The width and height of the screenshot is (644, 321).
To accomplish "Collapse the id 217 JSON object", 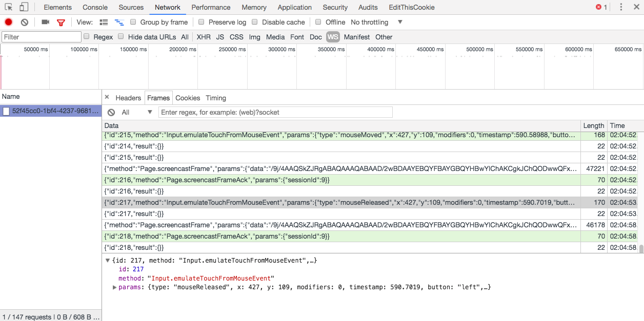I will click(x=107, y=261).
